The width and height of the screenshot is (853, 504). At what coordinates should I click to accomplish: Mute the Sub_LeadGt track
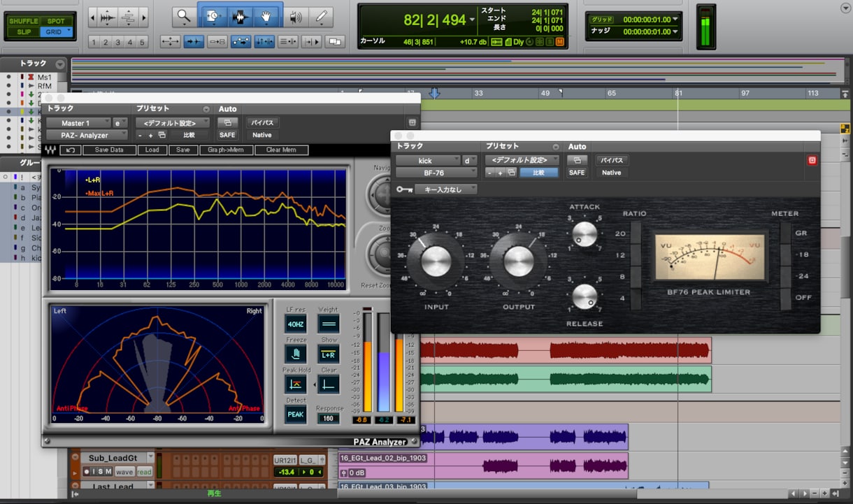coord(108,472)
